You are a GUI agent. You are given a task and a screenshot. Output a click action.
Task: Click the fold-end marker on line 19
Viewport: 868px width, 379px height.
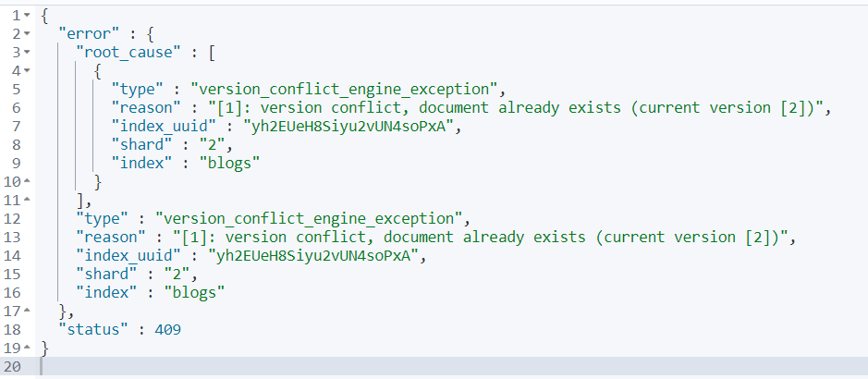point(27,348)
